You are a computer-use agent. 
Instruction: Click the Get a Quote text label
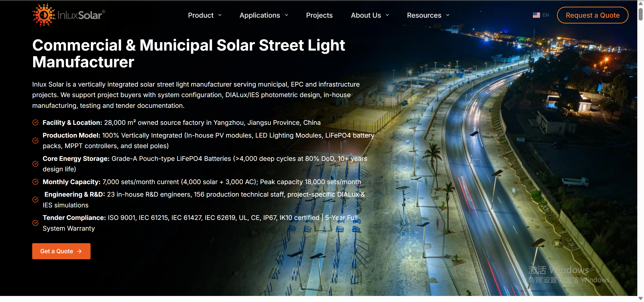[57, 251]
